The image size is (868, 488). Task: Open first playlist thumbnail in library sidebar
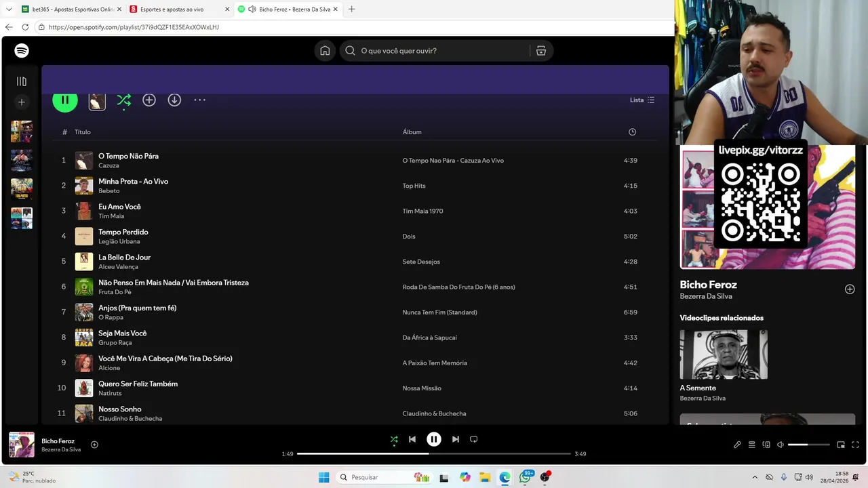(x=22, y=131)
